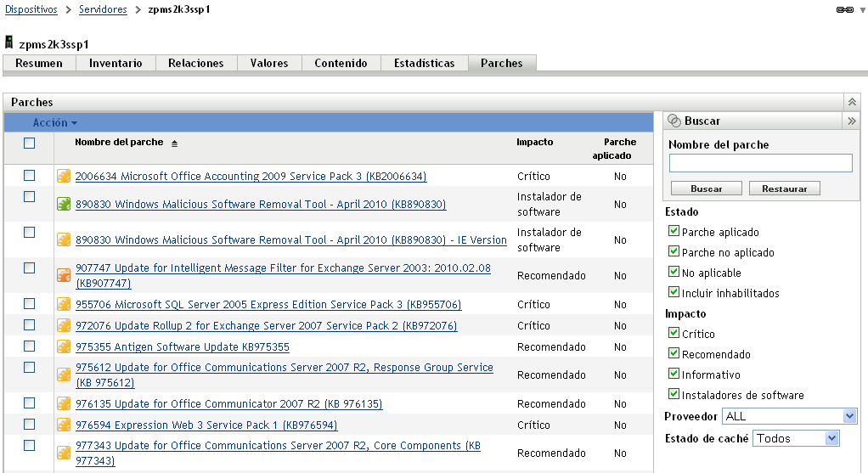This screenshot has height=473, width=868.
Task: Uncheck the Crítico impact filter
Action: tap(674, 333)
